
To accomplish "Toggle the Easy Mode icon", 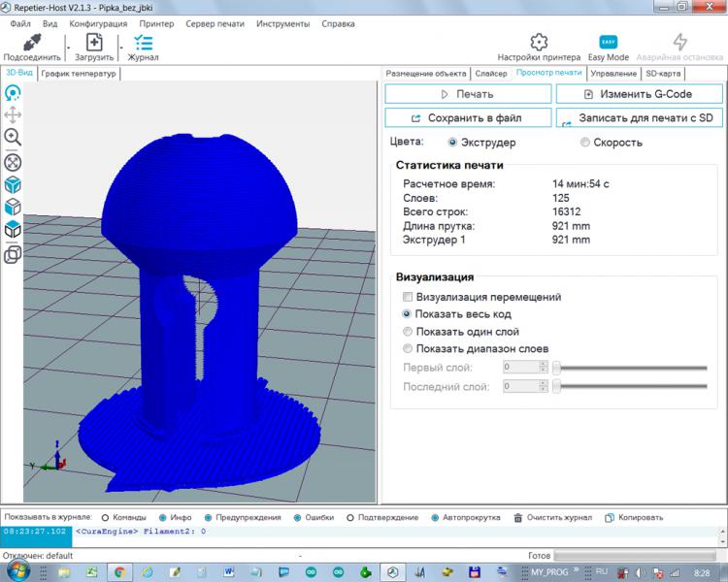I will pyautogui.click(x=609, y=42).
